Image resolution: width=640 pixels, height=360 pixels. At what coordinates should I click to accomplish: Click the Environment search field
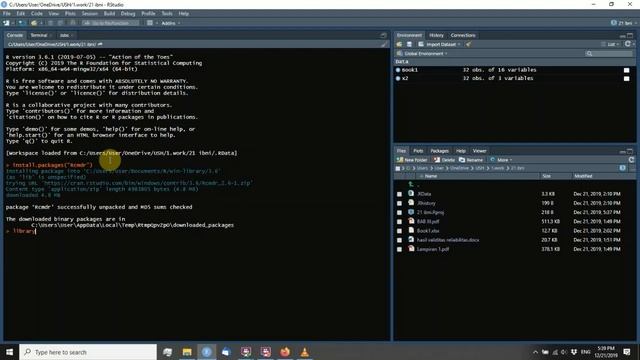tap(609, 53)
